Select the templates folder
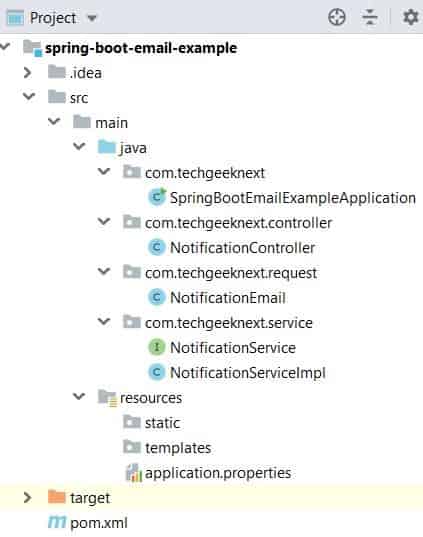Screen dimensions: 423x537 (x=178, y=448)
